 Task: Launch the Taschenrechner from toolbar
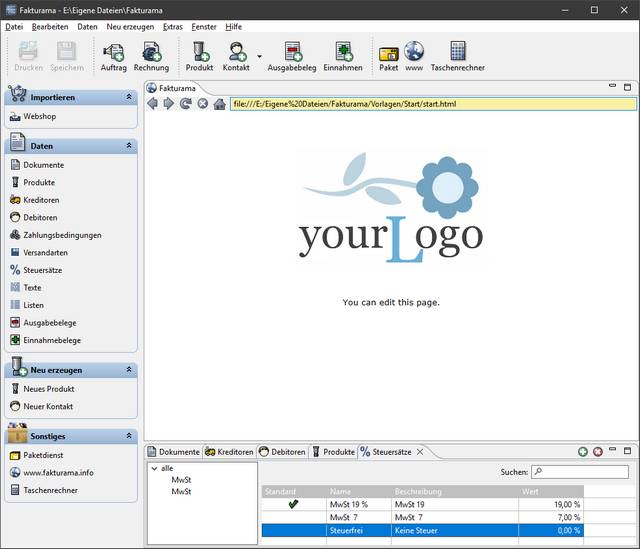[458, 52]
